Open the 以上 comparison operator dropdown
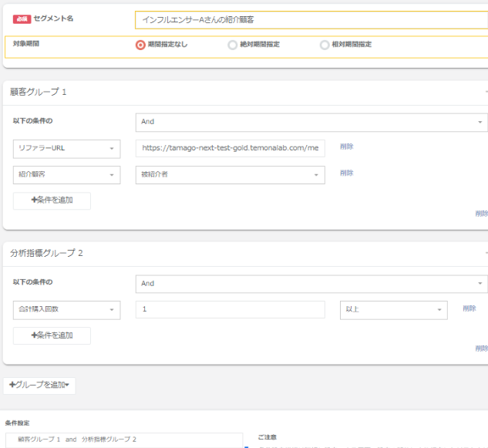 coord(393,309)
